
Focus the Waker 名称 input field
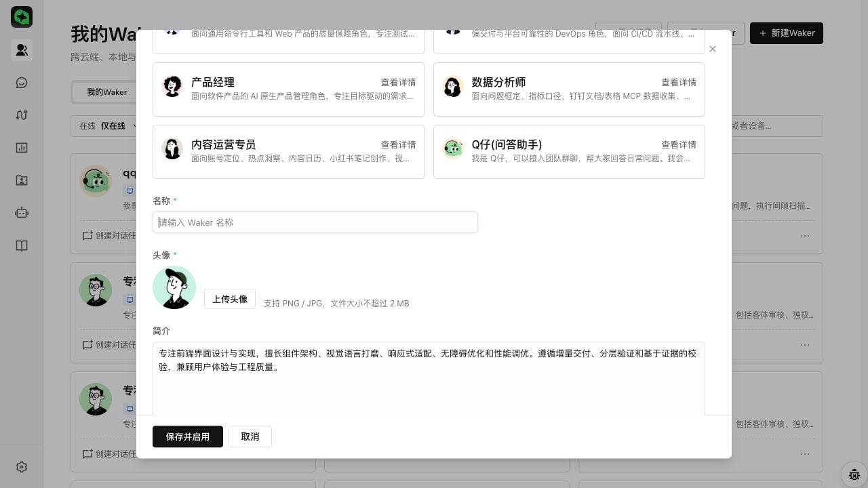(x=315, y=222)
